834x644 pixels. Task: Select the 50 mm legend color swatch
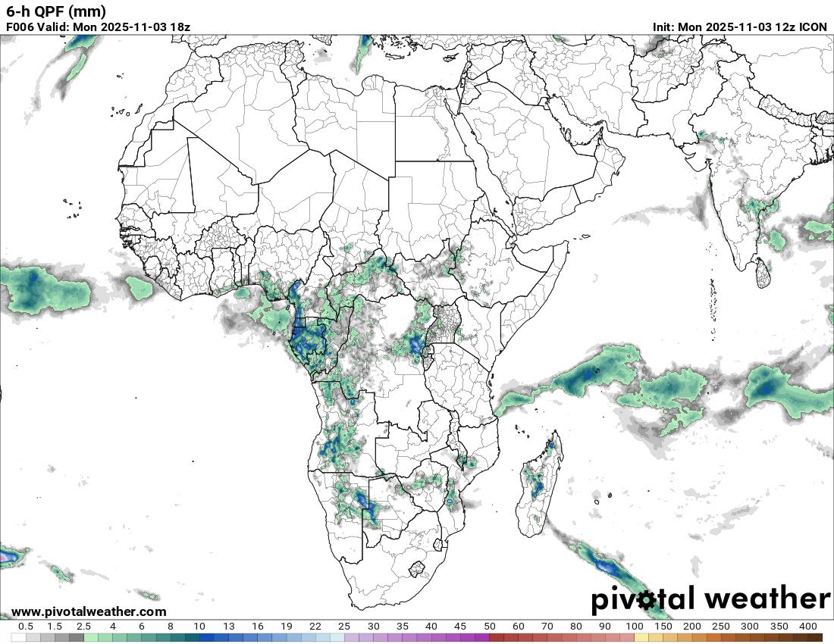pyautogui.click(x=497, y=638)
